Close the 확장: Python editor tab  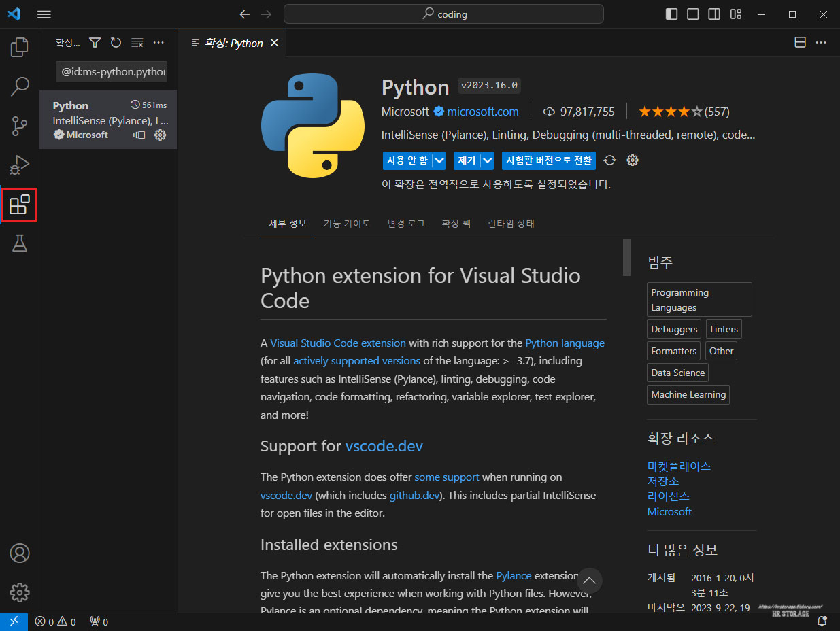coord(275,43)
